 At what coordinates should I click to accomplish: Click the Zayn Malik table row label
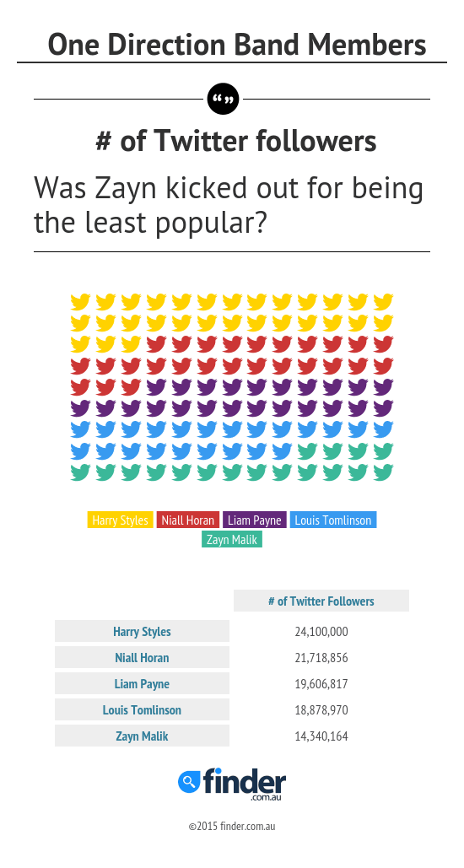pyautogui.click(x=142, y=736)
